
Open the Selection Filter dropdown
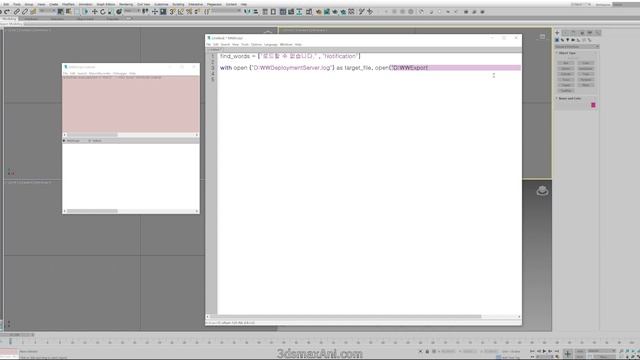point(48,11)
